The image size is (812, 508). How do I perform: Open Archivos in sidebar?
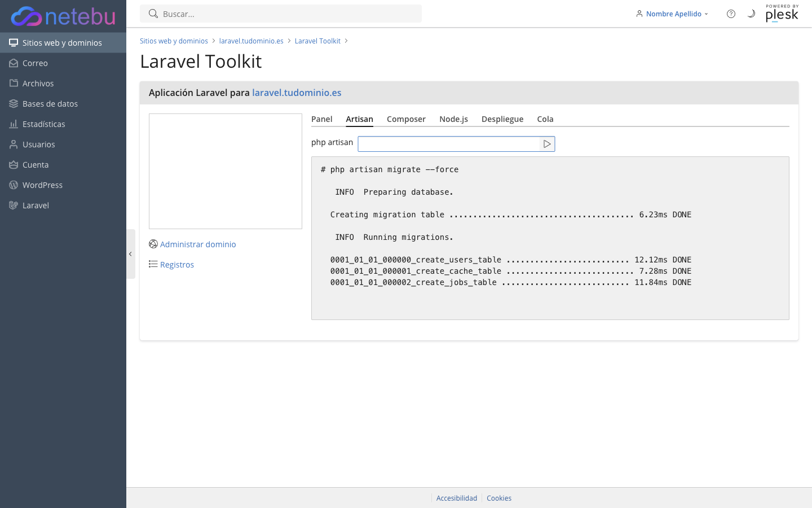63,84
